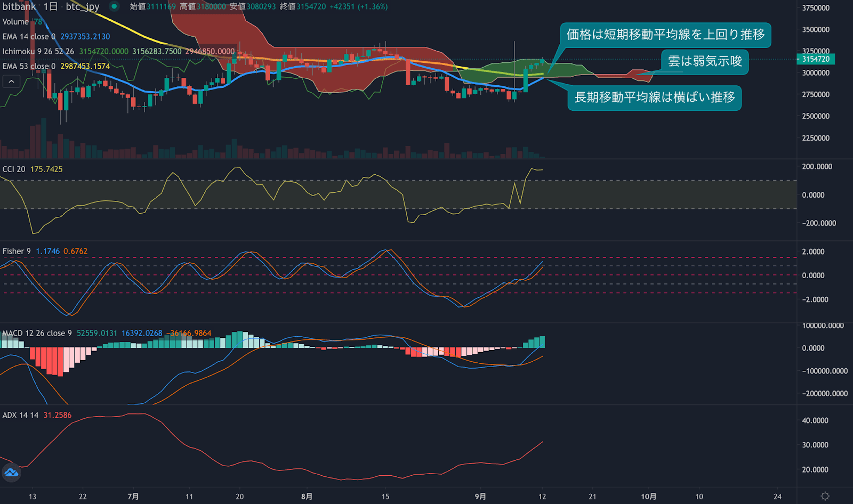Select the Volume 78 legend entry

(x=16, y=22)
